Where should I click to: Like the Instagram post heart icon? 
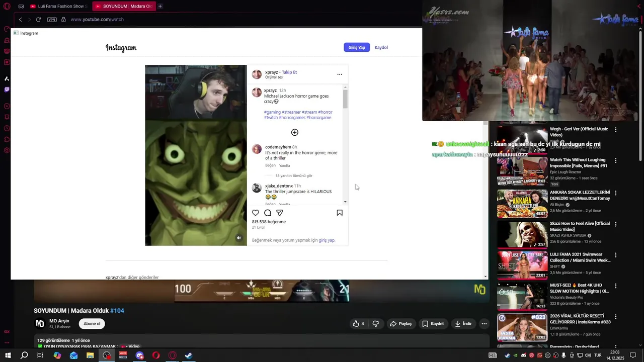pyautogui.click(x=256, y=213)
